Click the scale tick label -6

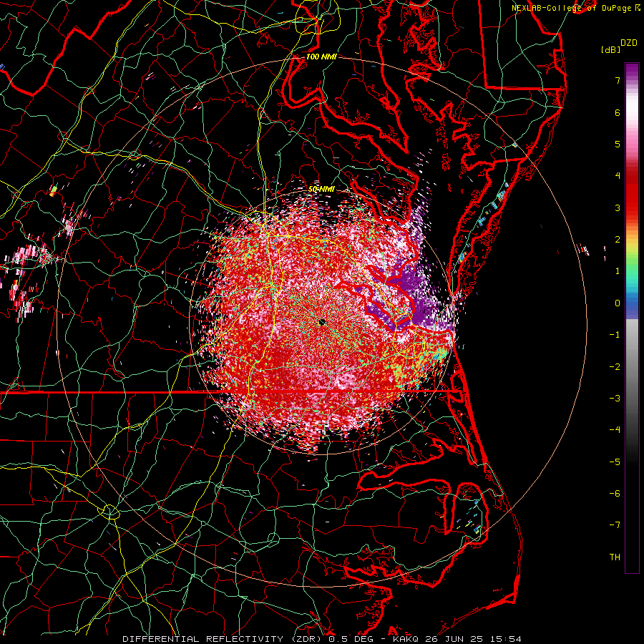click(x=615, y=493)
